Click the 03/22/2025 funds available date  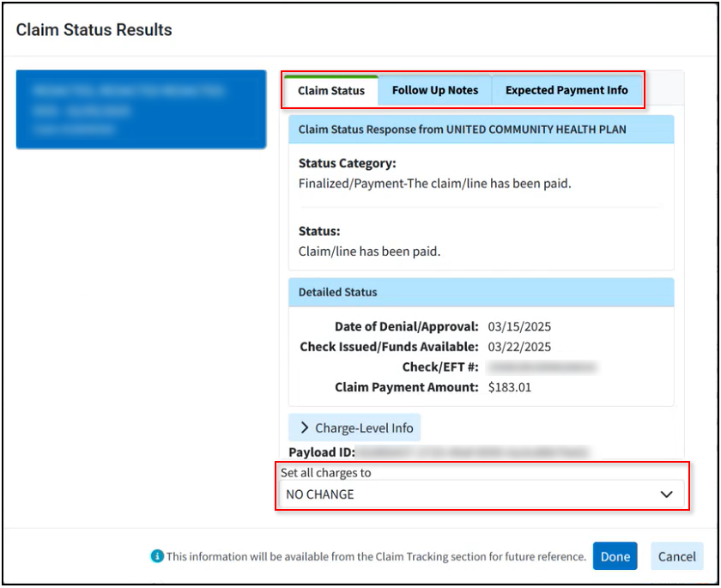pos(519,347)
